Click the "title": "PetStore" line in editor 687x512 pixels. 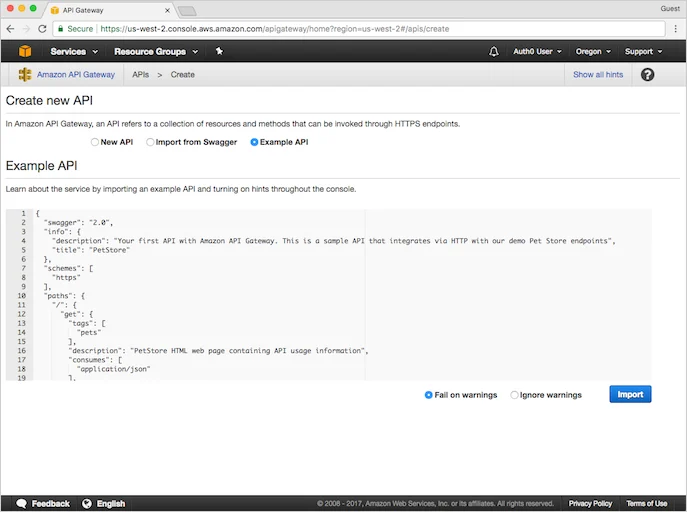click(91, 250)
